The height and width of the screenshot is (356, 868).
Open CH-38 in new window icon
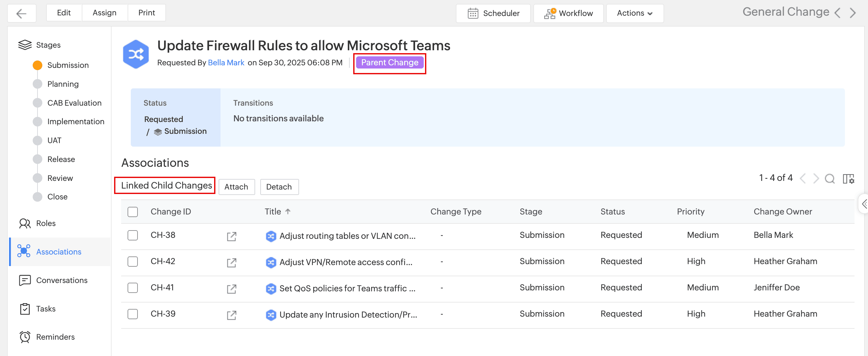tap(231, 236)
